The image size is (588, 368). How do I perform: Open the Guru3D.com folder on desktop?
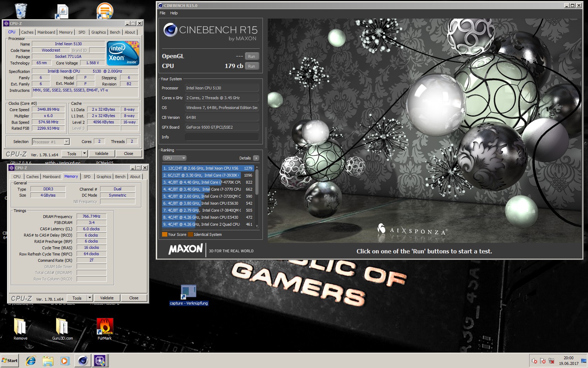(x=62, y=328)
